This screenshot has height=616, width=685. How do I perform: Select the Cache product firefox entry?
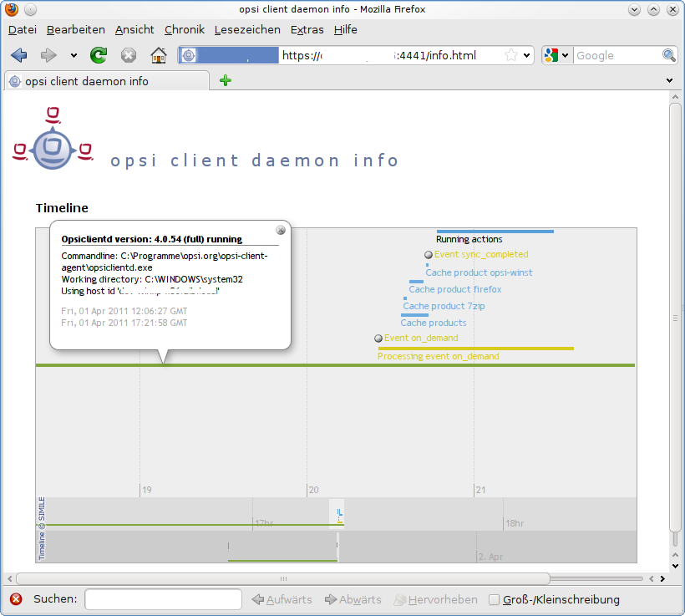point(454,289)
